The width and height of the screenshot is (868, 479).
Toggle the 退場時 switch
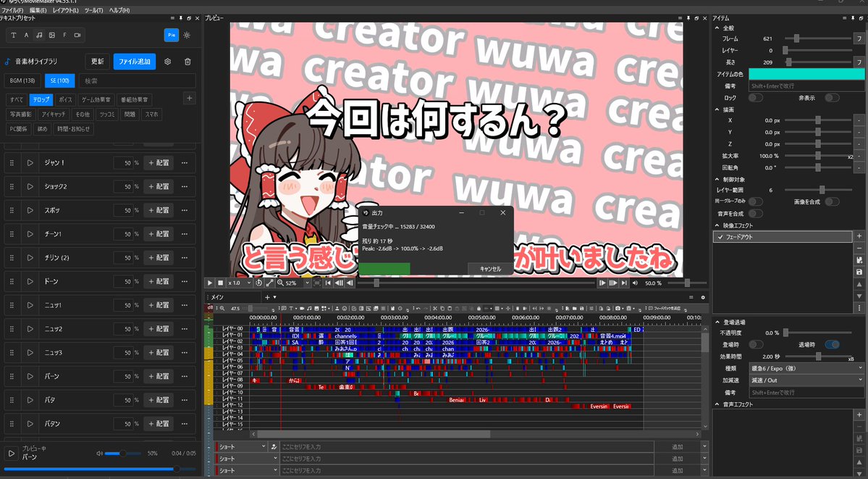(832, 345)
